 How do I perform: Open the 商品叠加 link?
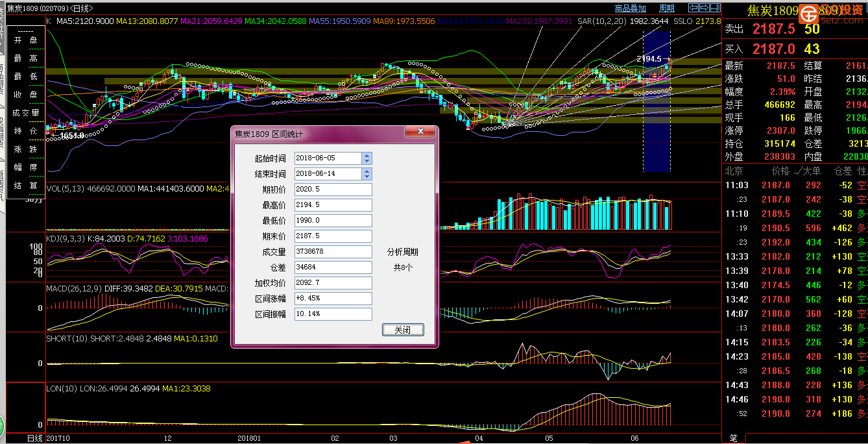pos(631,8)
